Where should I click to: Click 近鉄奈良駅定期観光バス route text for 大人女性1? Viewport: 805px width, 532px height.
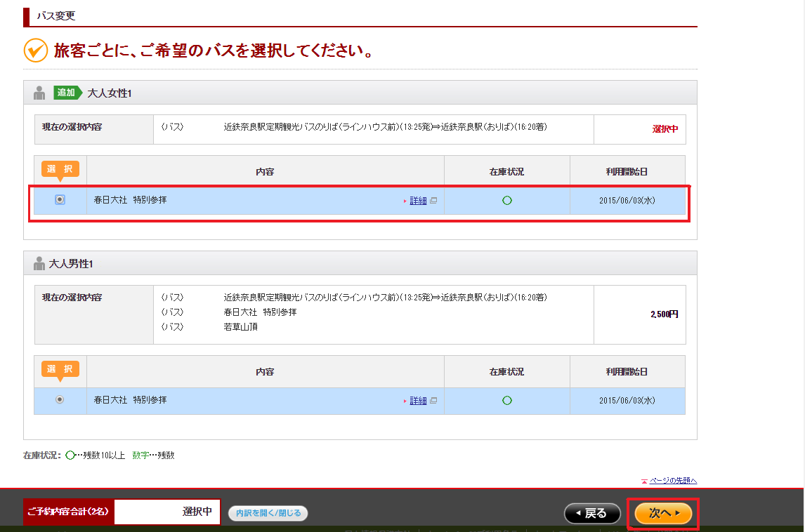(385, 127)
